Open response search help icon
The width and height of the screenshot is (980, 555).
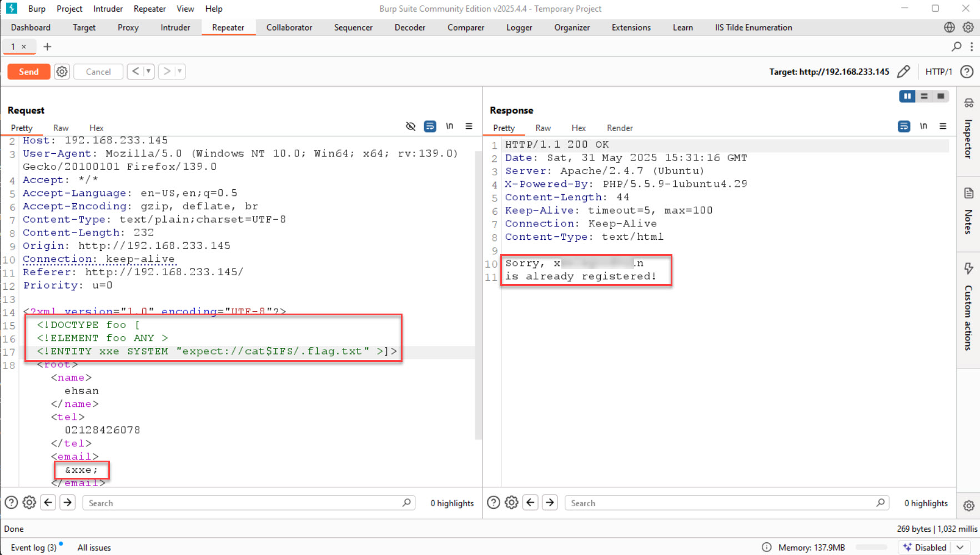coord(494,502)
